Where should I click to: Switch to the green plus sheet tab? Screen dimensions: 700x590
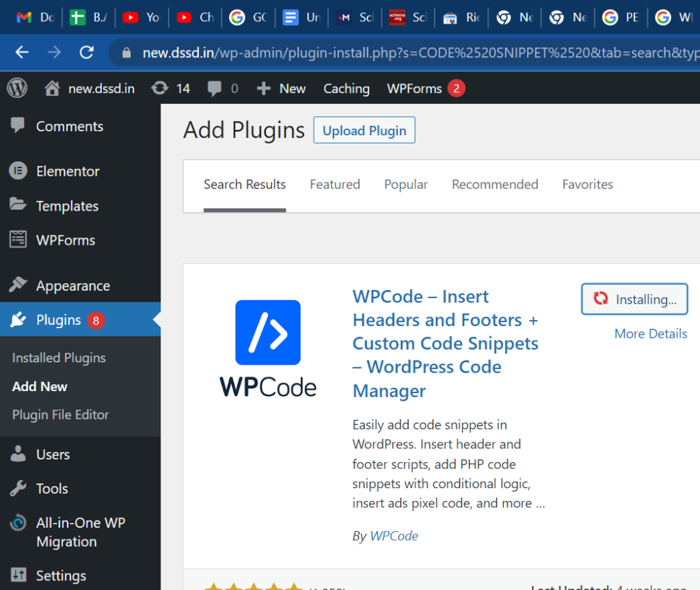tap(88, 18)
